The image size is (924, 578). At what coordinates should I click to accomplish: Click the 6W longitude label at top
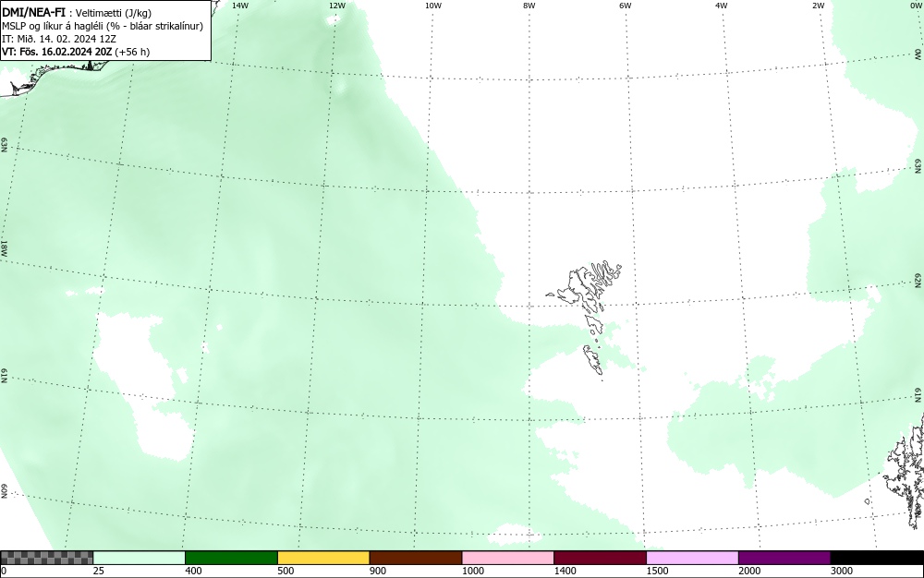pos(626,6)
